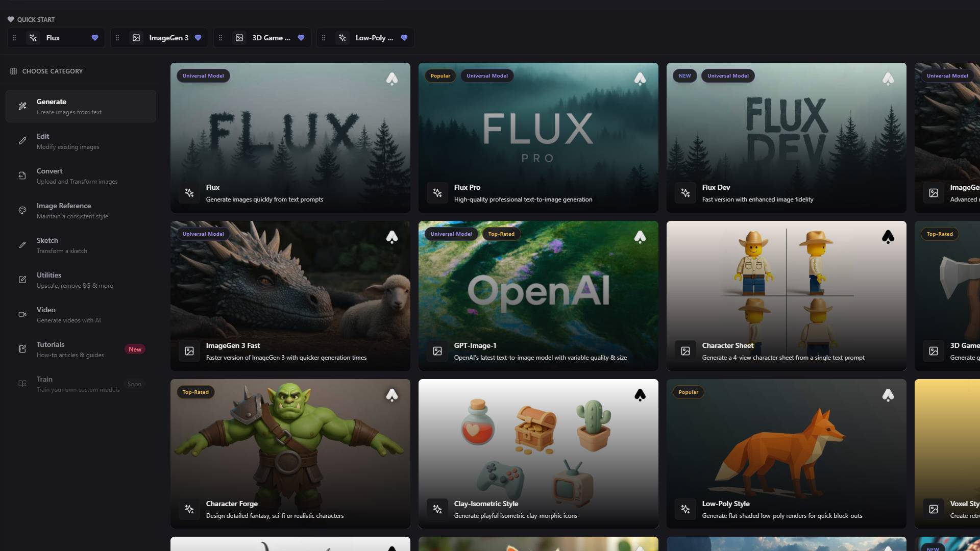Click the spade icon on the Flux Pro card

[x=640, y=79]
